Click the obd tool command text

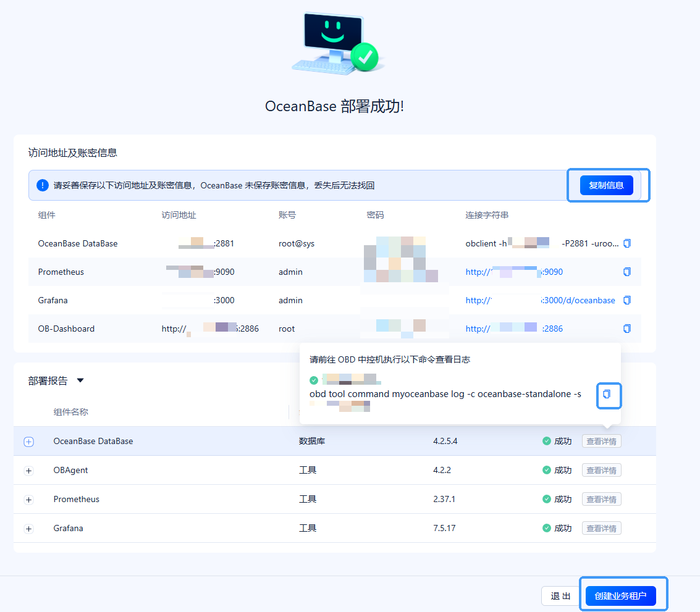(x=445, y=394)
